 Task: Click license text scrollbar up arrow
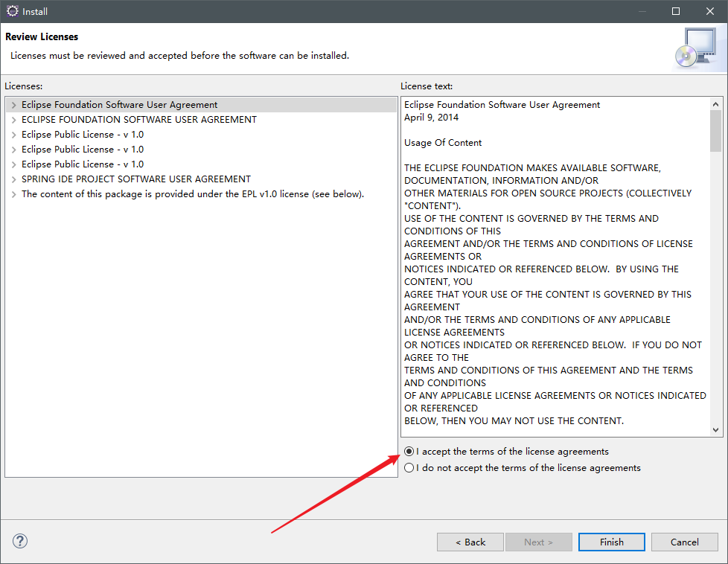tap(715, 104)
